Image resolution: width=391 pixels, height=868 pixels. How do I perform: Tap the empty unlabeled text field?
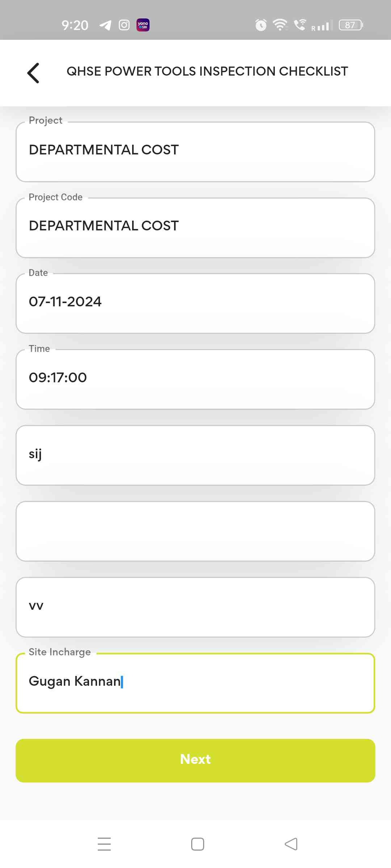(195, 531)
